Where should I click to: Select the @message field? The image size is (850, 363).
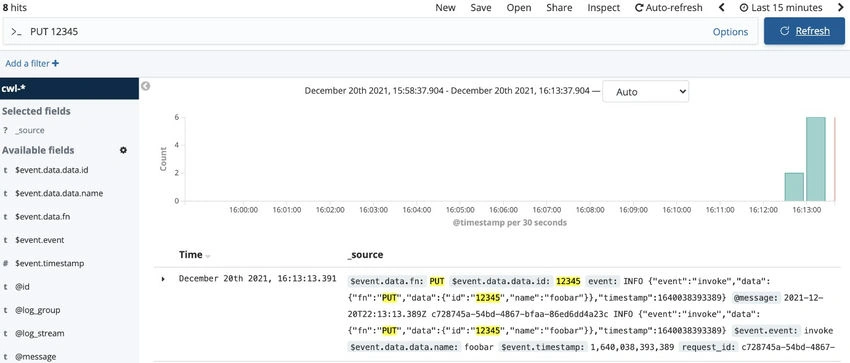35,356
